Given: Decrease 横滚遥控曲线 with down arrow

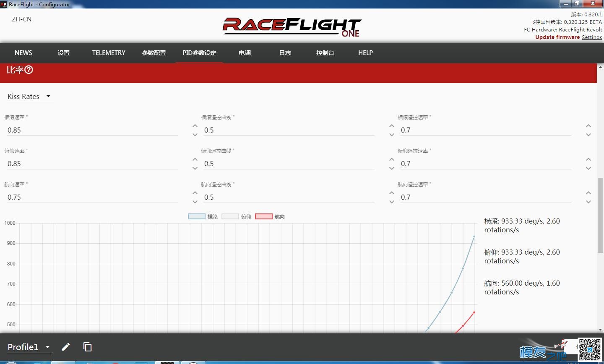Looking at the screenshot, I should point(392,135).
